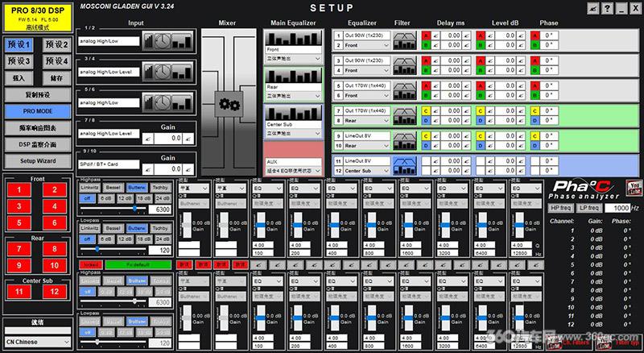Image resolution: width=644 pixels, height=353 pixels.
Task: Switch to preset 预设2
Action: [56, 44]
